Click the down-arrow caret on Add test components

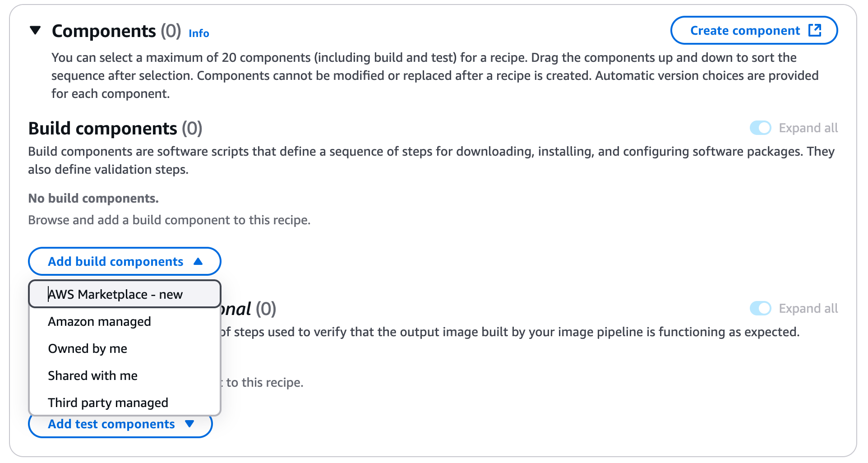point(189,424)
